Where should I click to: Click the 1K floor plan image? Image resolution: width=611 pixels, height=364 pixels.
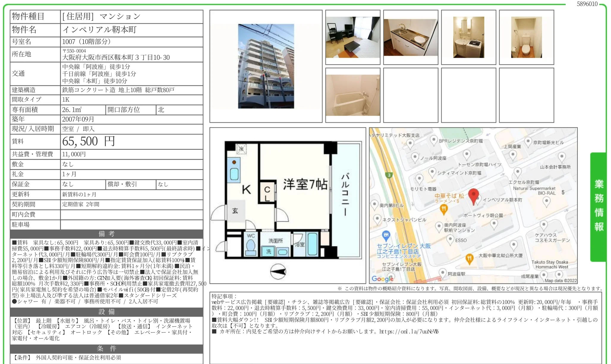[288, 205]
